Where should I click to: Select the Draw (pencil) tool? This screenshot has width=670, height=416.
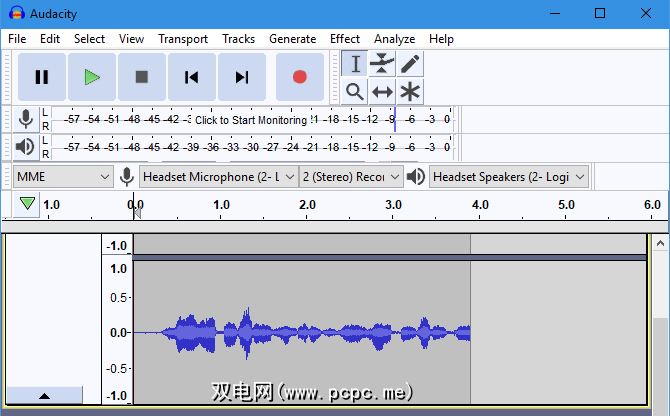[x=410, y=64]
